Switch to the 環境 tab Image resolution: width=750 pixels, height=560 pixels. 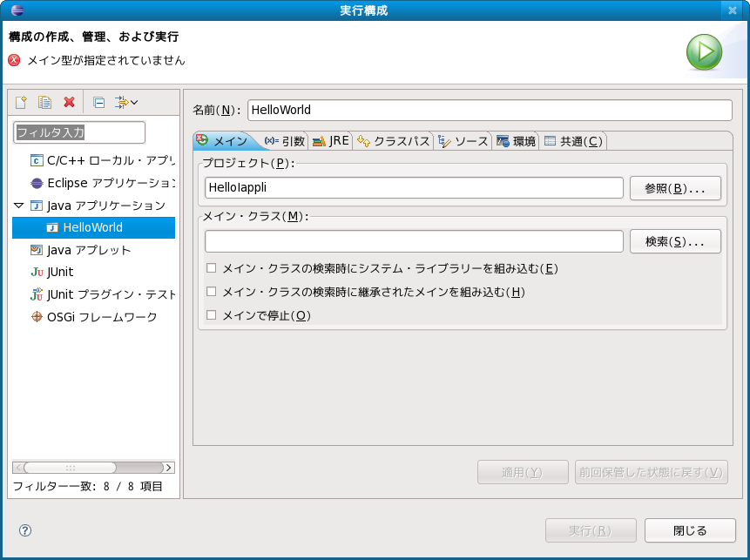[516, 141]
